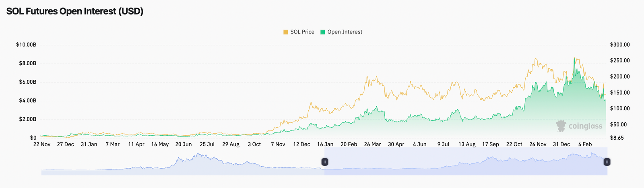The image size is (644, 188).
Task: Click the SOL Futures Open Interest title
Action: [75, 11]
